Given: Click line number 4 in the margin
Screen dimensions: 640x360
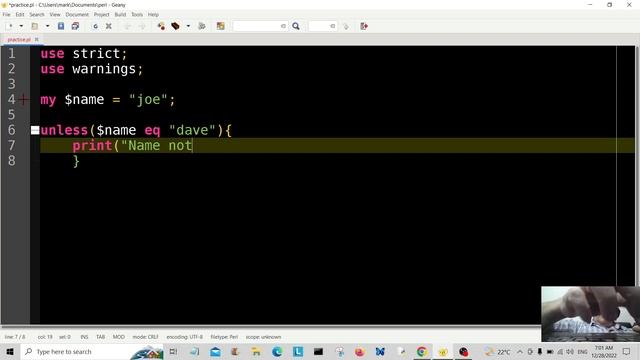Looking at the screenshot, I should point(11,99).
